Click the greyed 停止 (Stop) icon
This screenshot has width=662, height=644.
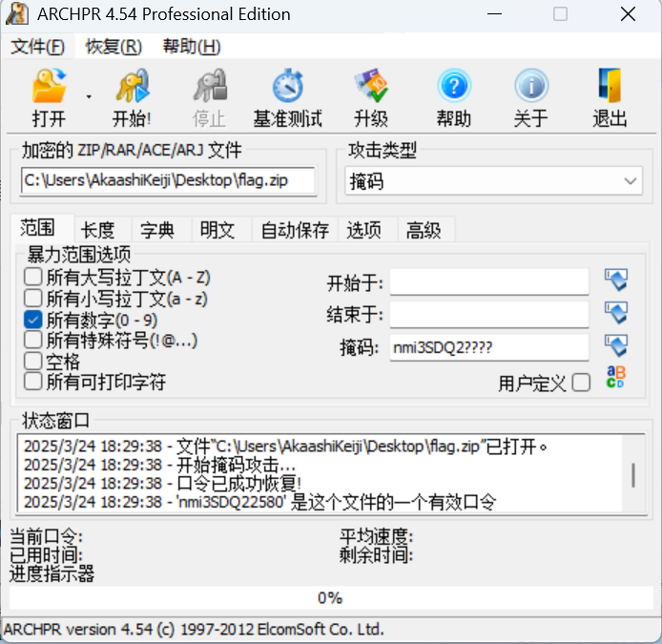coord(210,86)
